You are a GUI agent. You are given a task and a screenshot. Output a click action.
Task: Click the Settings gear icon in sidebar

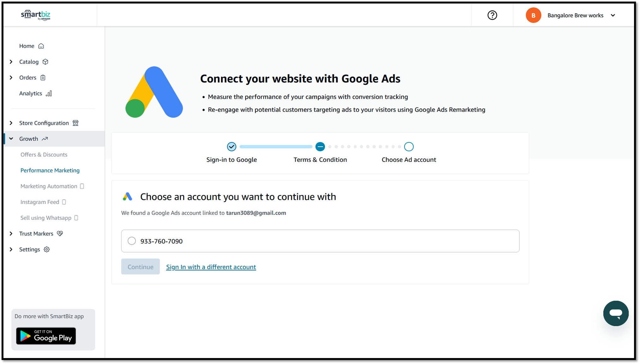click(x=47, y=249)
